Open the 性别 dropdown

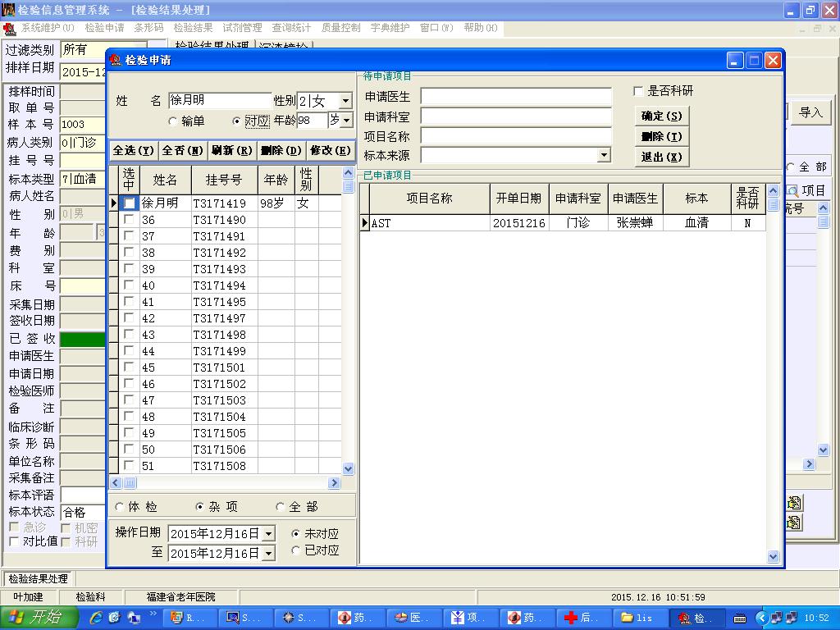[x=346, y=101]
